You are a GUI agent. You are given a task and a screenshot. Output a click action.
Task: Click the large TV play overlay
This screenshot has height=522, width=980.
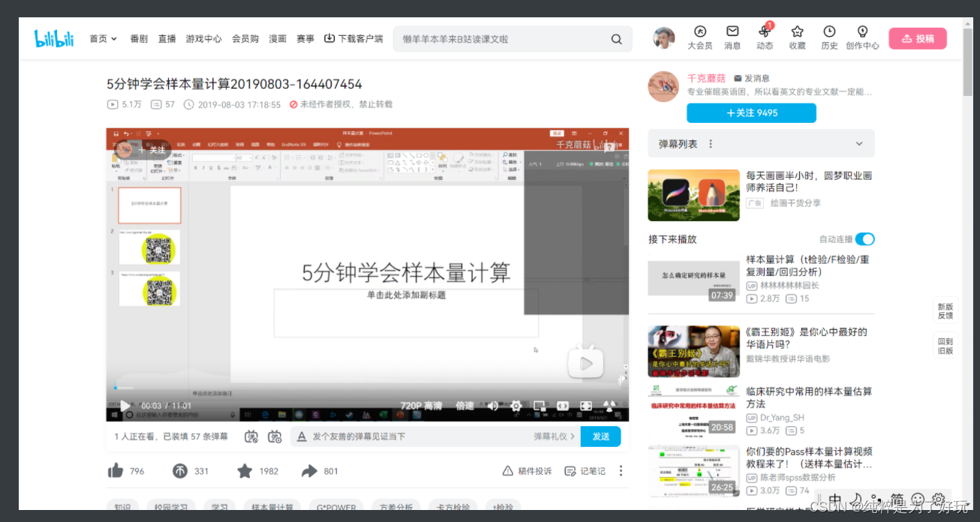click(x=585, y=364)
